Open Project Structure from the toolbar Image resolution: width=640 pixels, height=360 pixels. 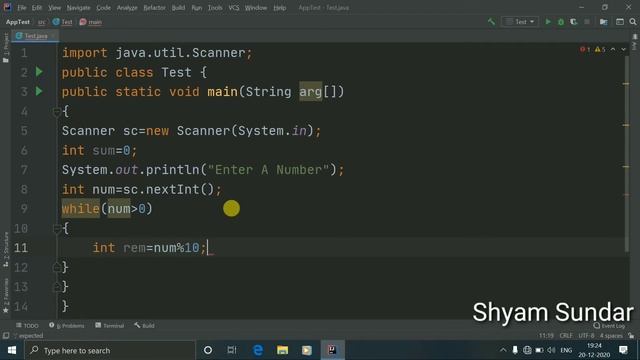pos(603,22)
